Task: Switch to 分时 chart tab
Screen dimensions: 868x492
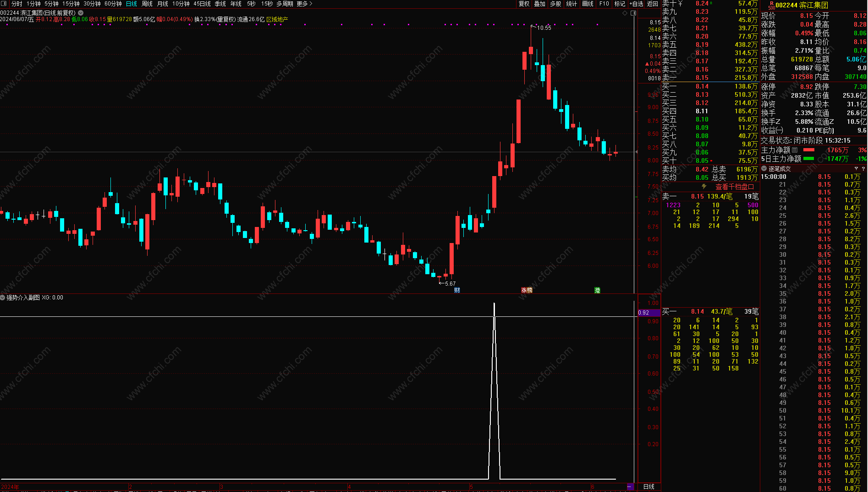Action: [17, 4]
